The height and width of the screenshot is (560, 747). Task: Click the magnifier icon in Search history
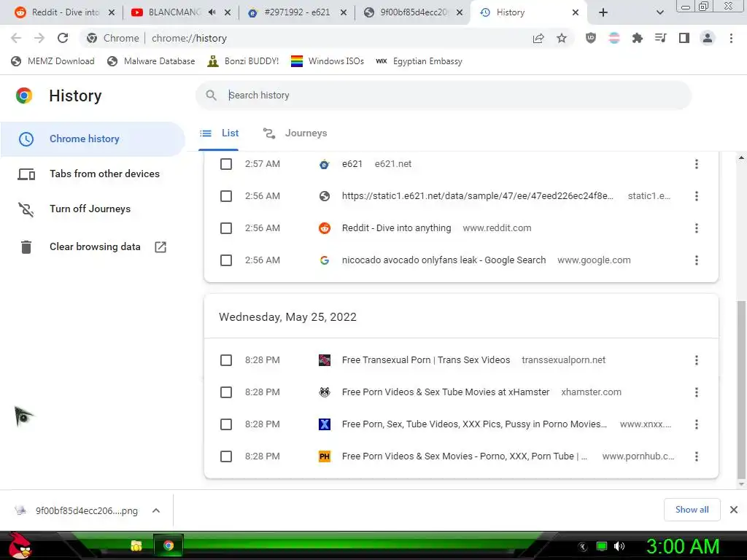pos(211,96)
